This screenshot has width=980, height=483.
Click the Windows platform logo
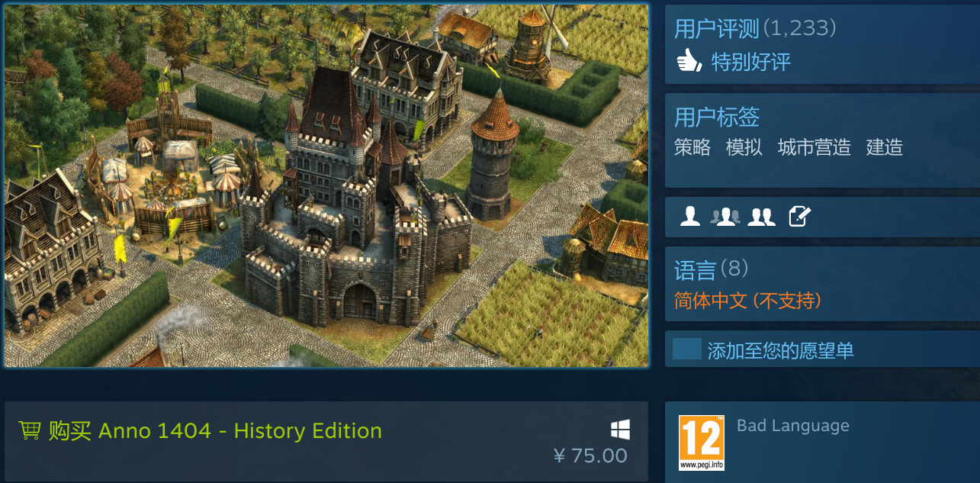pos(620,430)
